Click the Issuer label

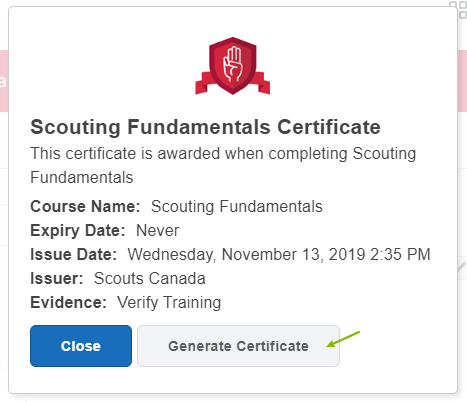(57, 278)
